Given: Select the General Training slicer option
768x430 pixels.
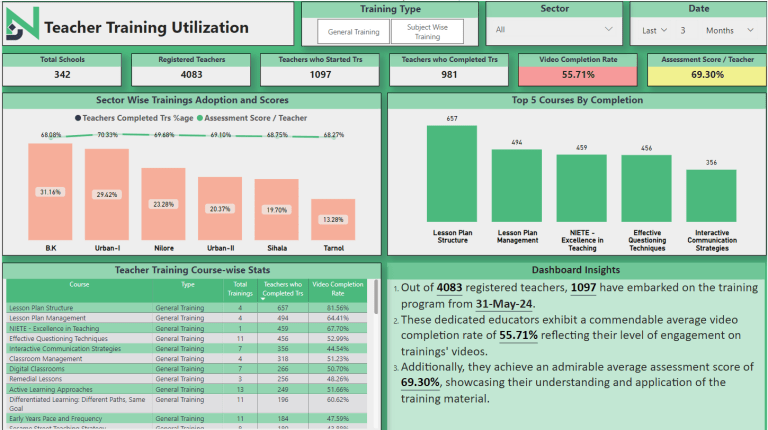Looking at the screenshot, I should click(x=353, y=32).
